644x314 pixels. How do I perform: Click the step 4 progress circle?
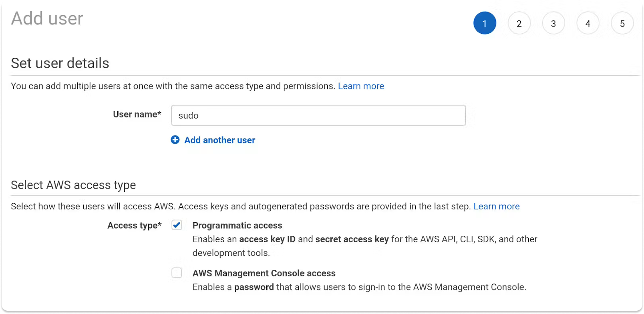pyautogui.click(x=588, y=23)
